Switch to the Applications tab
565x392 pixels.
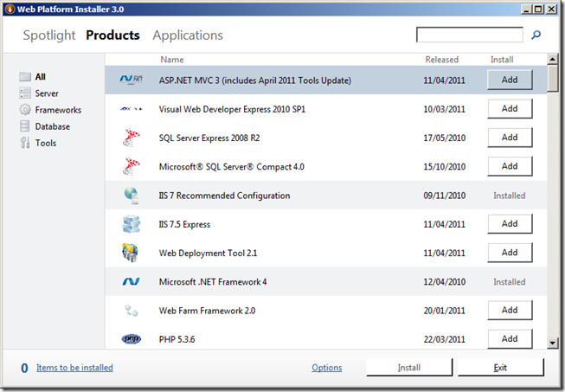coord(188,35)
